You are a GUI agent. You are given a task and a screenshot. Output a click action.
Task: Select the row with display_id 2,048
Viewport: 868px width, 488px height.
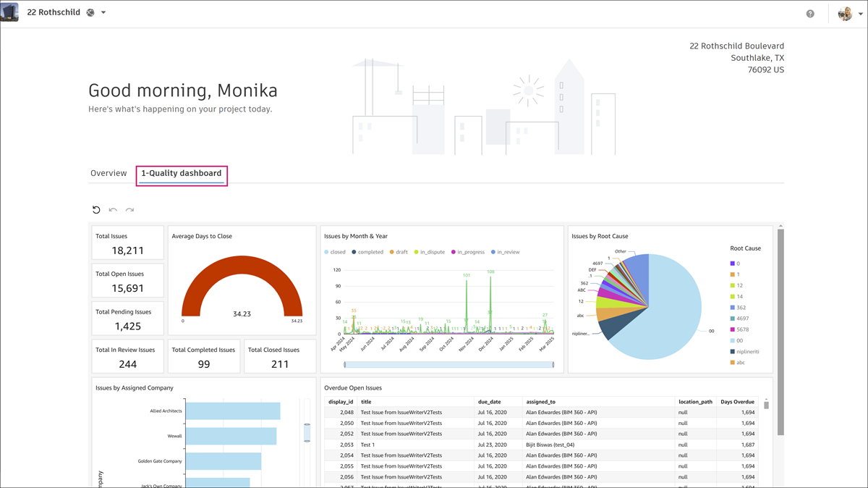point(542,412)
